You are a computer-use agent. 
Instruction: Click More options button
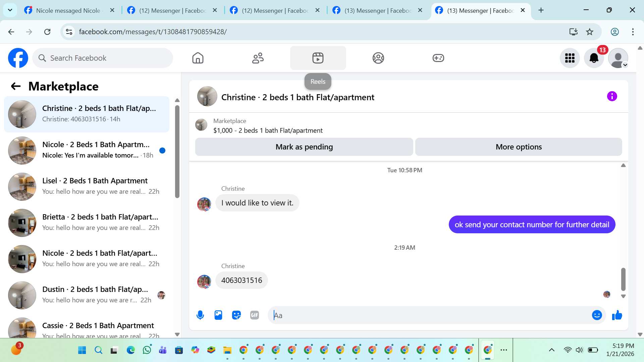[518, 147]
